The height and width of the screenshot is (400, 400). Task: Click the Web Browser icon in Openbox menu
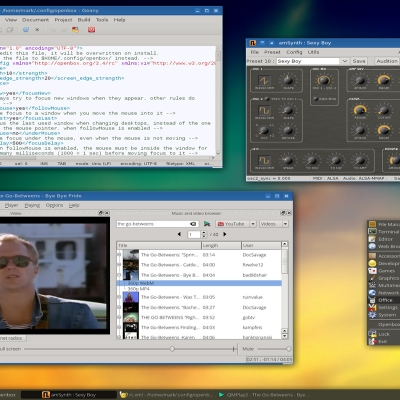click(372, 246)
